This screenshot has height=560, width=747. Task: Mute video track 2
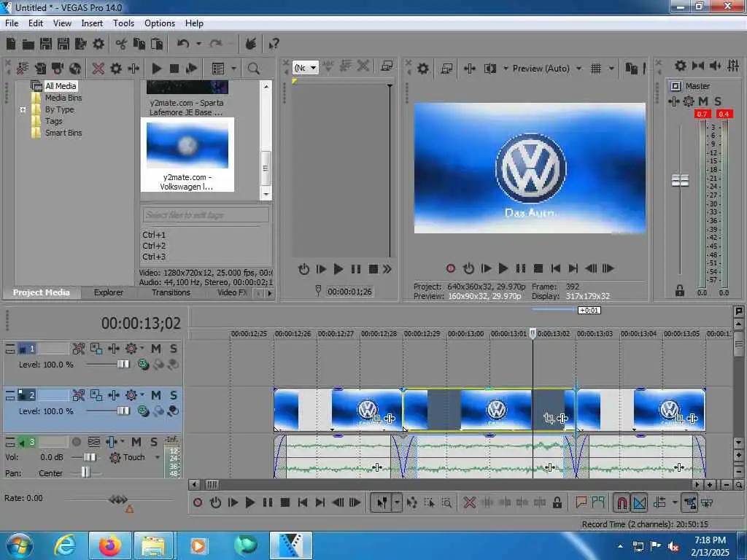coord(156,395)
